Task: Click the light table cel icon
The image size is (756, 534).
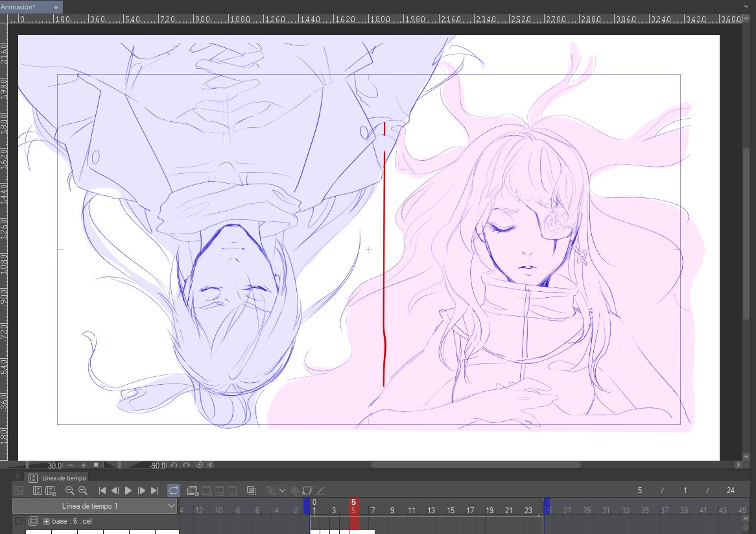Action: 307,491
